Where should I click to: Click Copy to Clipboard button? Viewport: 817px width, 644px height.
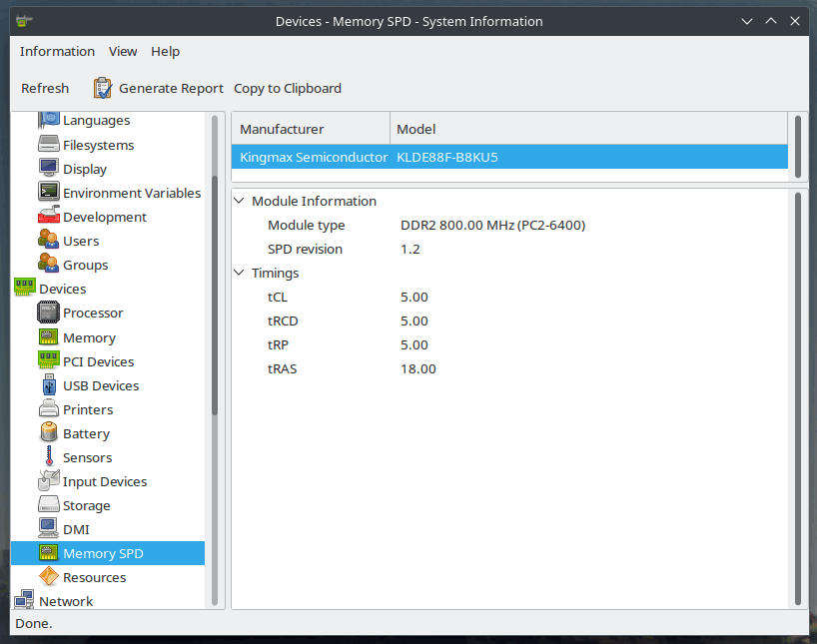pos(288,88)
